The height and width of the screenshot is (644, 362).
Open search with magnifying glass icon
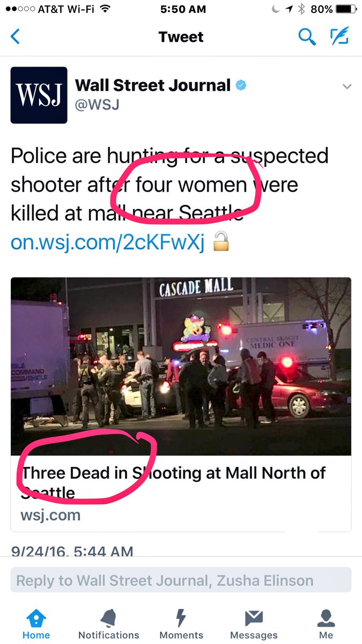(307, 37)
